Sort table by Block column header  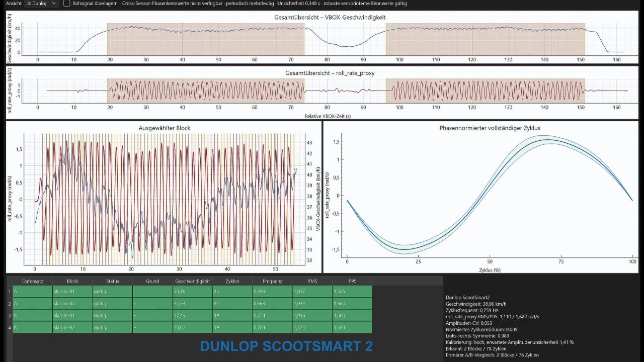tap(72, 281)
